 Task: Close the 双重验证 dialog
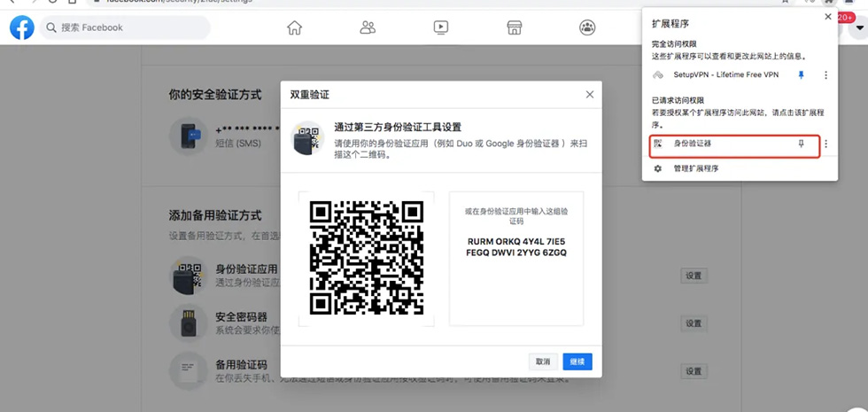[589, 94]
